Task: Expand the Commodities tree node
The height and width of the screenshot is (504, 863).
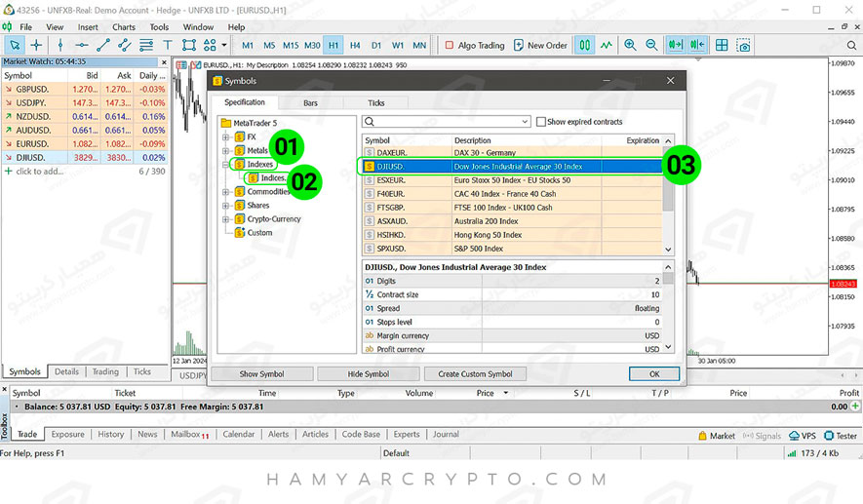Action: [x=226, y=192]
